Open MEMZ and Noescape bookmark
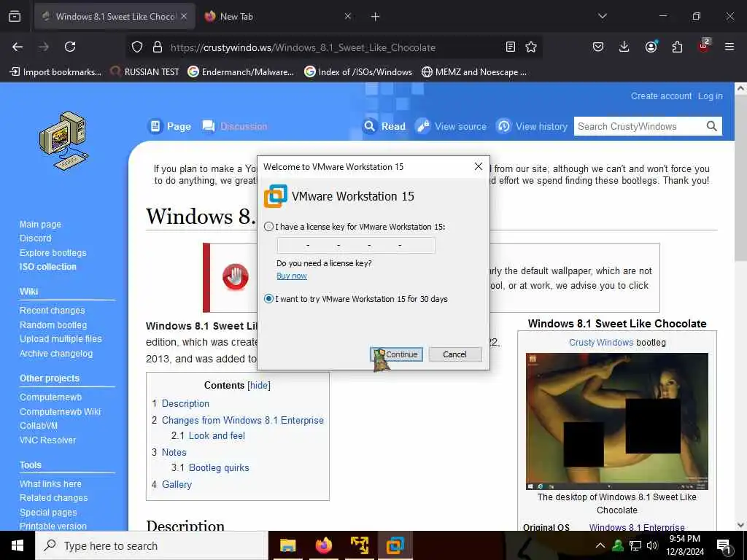747x560 pixels. tap(474, 72)
